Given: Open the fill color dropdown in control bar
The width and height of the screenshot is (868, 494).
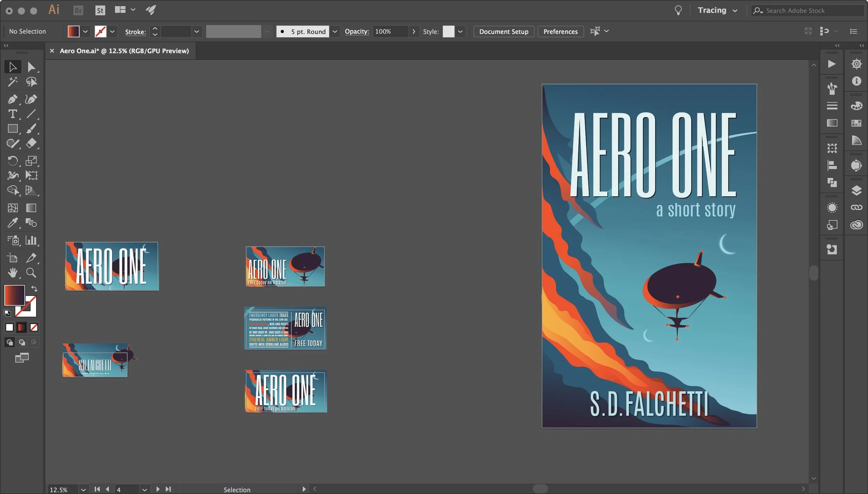Looking at the screenshot, I should click(x=85, y=32).
